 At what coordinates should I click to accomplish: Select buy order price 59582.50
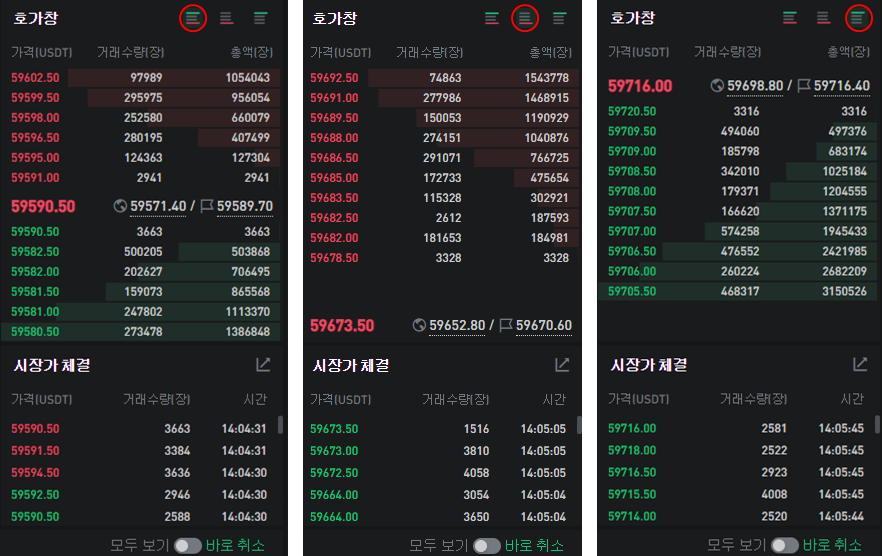click(35, 252)
